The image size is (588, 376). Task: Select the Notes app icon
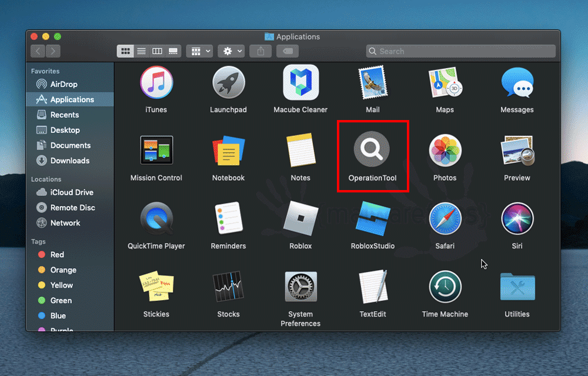[x=300, y=150]
